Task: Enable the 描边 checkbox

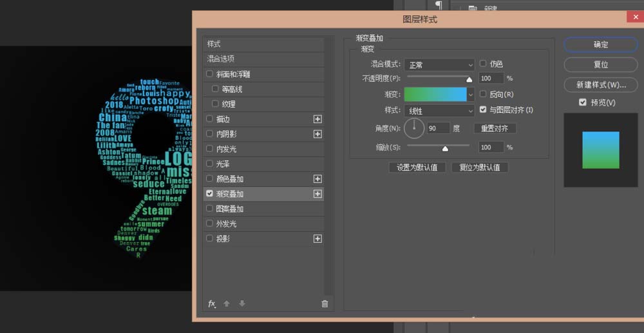Action: coord(209,119)
